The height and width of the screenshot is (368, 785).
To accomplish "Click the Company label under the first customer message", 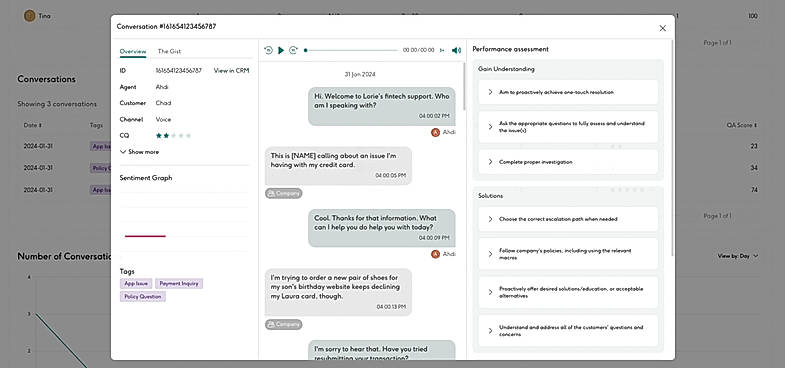I will (x=283, y=193).
